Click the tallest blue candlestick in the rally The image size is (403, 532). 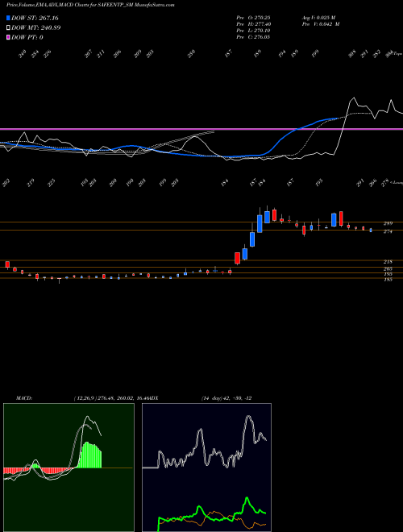[260, 223]
